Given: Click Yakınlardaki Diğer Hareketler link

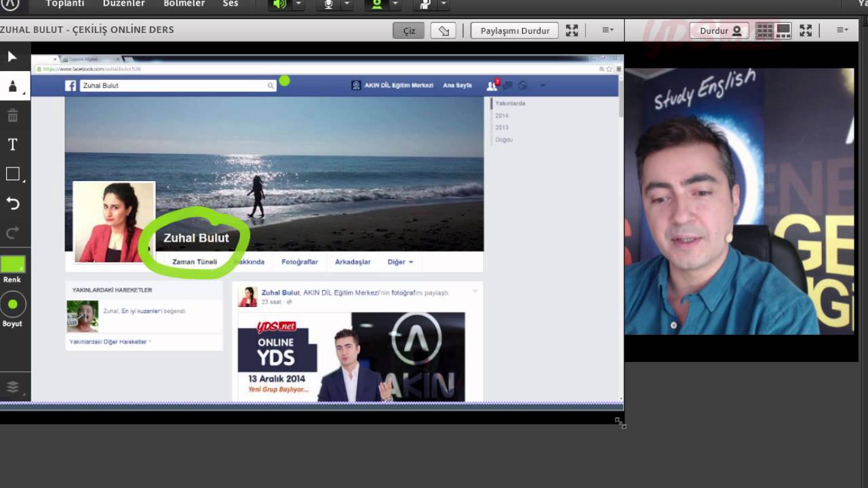Looking at the screenshot, I should click(109, 342).
